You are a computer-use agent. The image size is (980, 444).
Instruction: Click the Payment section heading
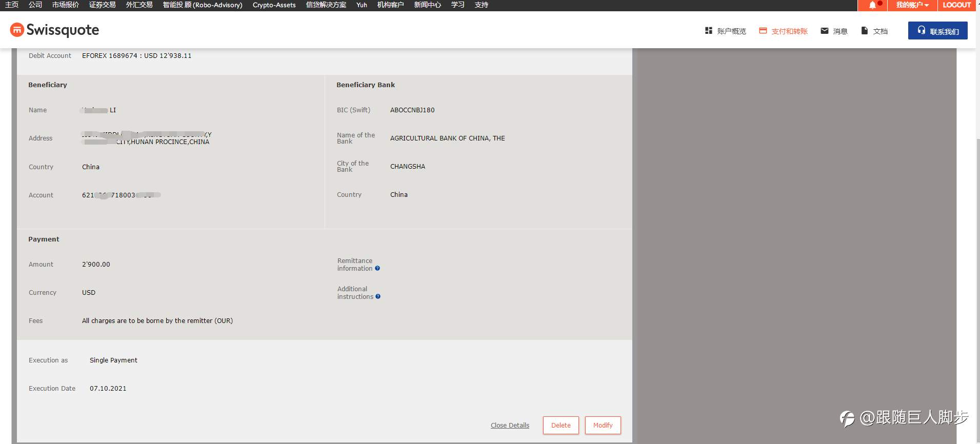click(x=44, y=239)
